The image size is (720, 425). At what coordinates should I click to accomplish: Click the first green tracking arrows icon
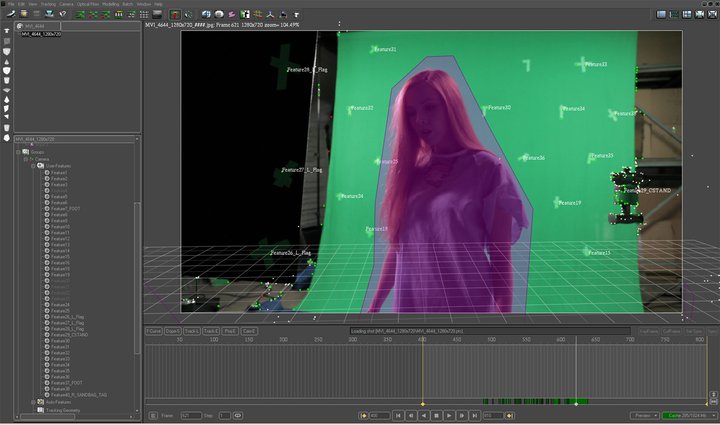80,15
